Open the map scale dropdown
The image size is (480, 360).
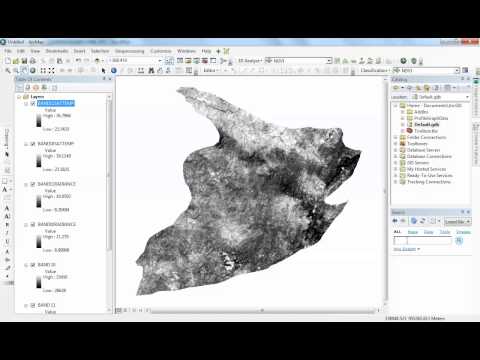pos(160,60)
